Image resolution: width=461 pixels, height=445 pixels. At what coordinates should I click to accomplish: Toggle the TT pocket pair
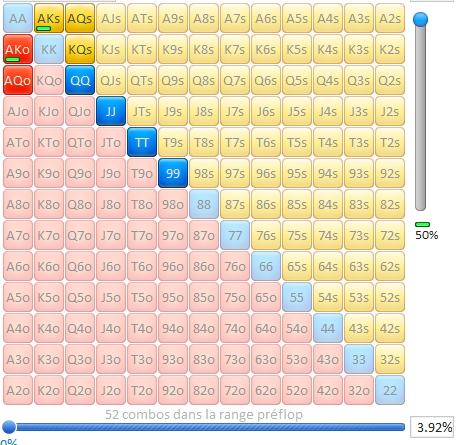(142, 142)
